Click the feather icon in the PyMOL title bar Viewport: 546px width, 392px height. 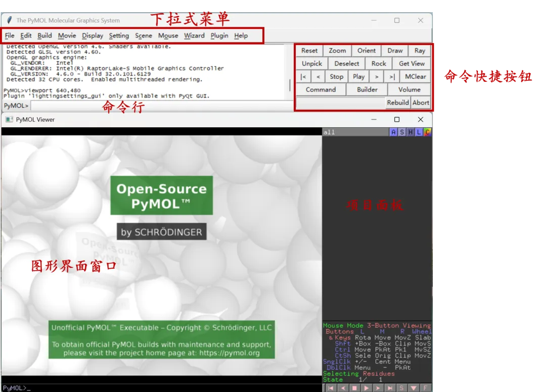(x=10, y=20)
